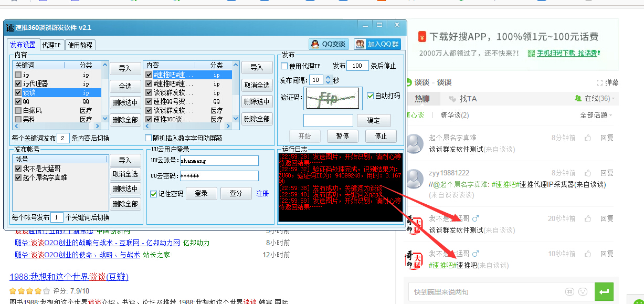Click 取消全选 beside the content list

(257, 85)
